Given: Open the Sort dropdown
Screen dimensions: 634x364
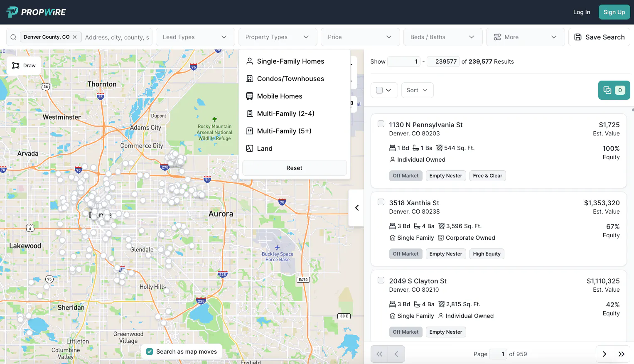Looking at the screenshot, I should (x=417, y=90).
